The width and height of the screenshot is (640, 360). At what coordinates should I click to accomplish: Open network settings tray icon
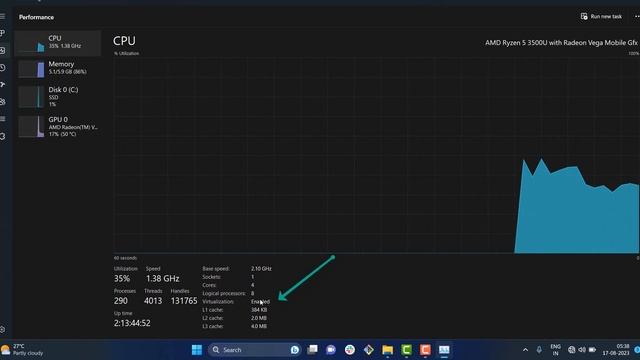(x=571, y=350)
